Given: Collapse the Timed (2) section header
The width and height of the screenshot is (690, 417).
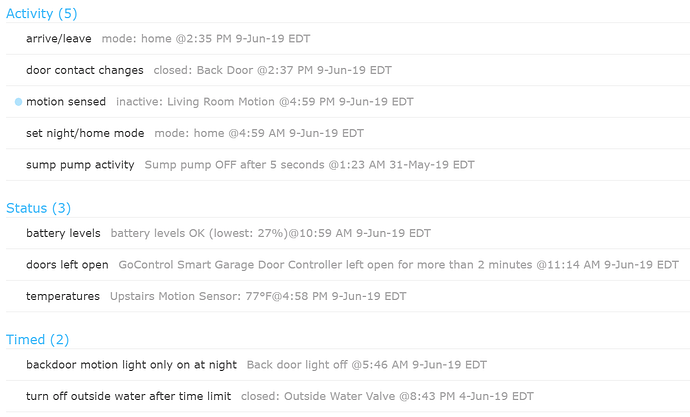Looking at the screenshot, I should (38, 340).
